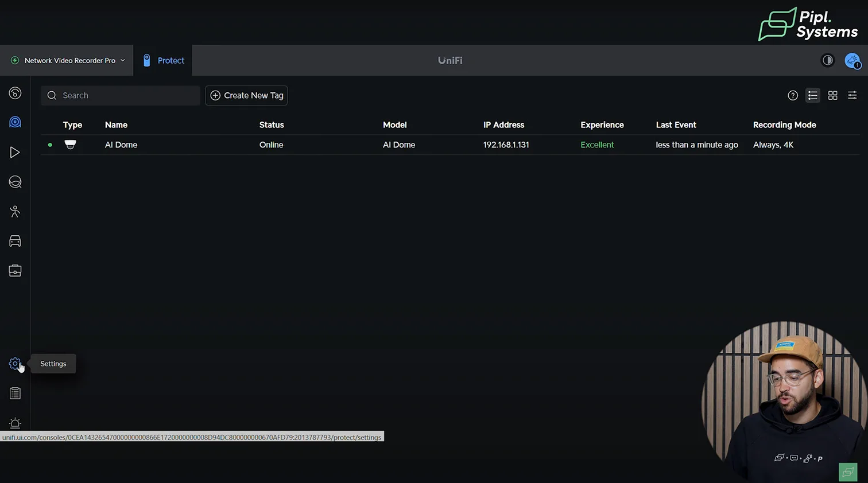Open the Dashboard icon in left sidebar

click(x=15, y=93)
